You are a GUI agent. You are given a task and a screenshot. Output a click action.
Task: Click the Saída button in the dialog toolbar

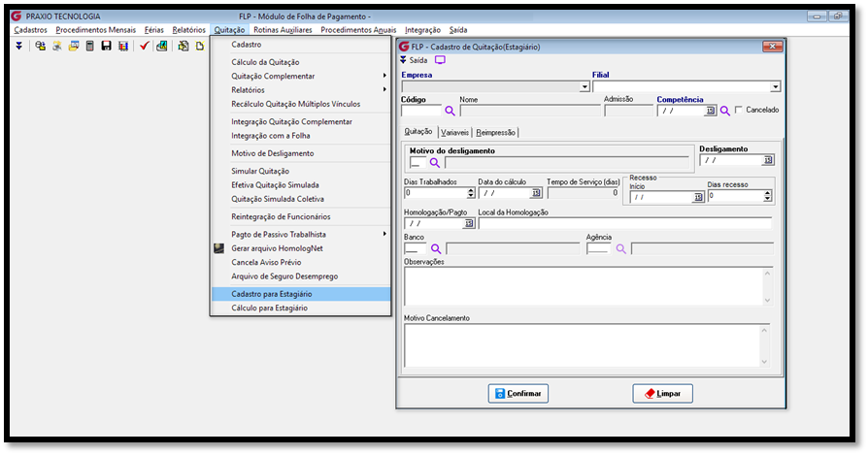click(414, 60)
